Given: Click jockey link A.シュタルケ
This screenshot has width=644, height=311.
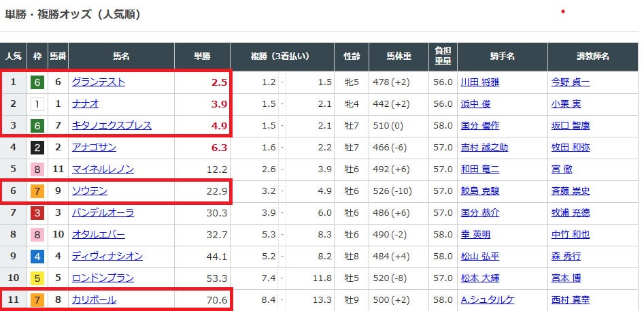Looking at the screenshot, I should tap(489, 300).
